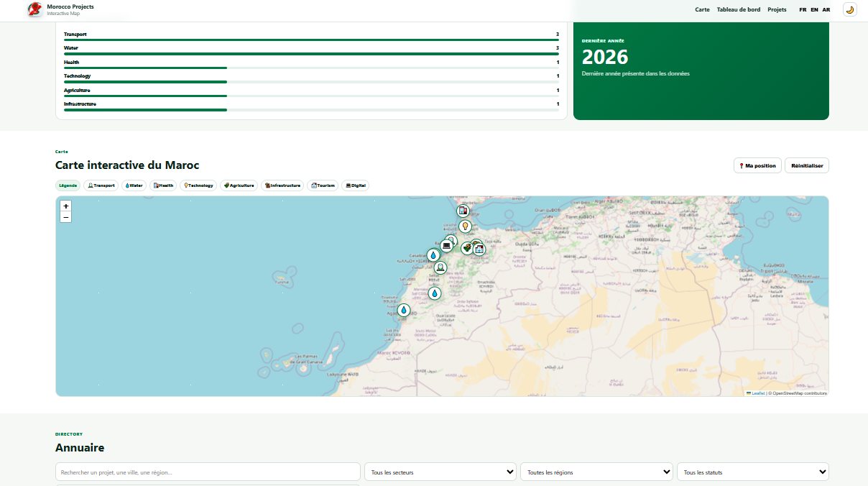Filter the map by Health chip
Viewport: 868px width, 486px height.
(x=163, y=185)
